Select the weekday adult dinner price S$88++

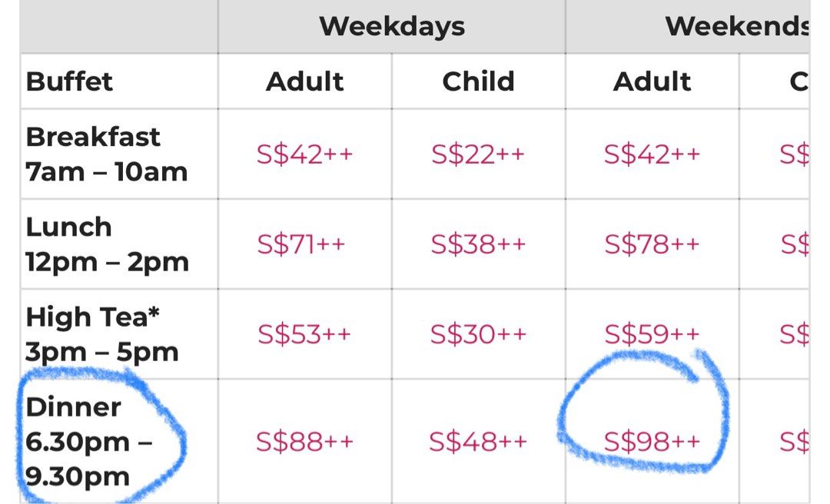(305, 441)
